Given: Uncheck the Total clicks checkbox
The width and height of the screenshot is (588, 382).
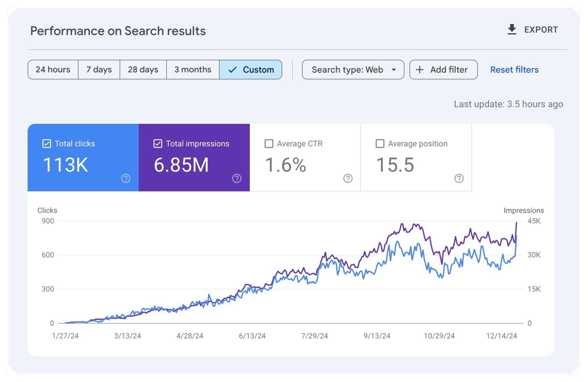Looking at the screenshot, I should tap(47, 144).
